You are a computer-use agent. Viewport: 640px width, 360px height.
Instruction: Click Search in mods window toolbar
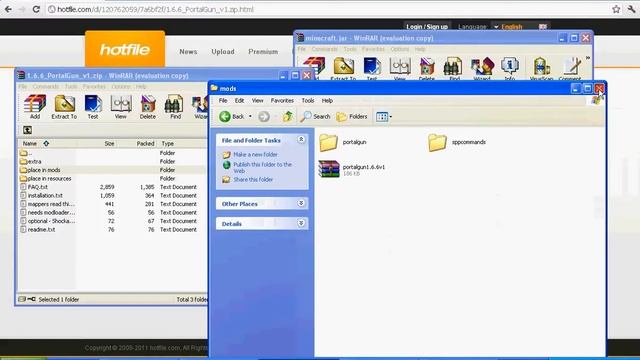(x=315, y=117)
